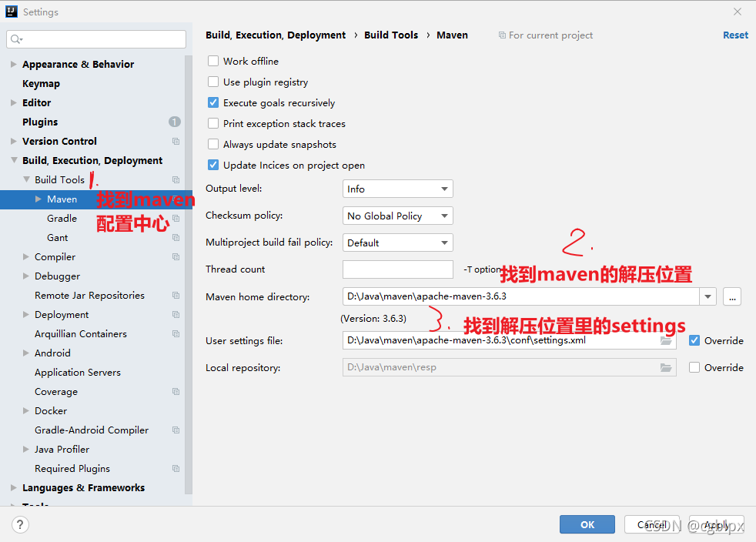Uncheck Execute goals recursively
The width and height of the screenshot is (756, 542).
pyautogui.click(x=213, y=102)
